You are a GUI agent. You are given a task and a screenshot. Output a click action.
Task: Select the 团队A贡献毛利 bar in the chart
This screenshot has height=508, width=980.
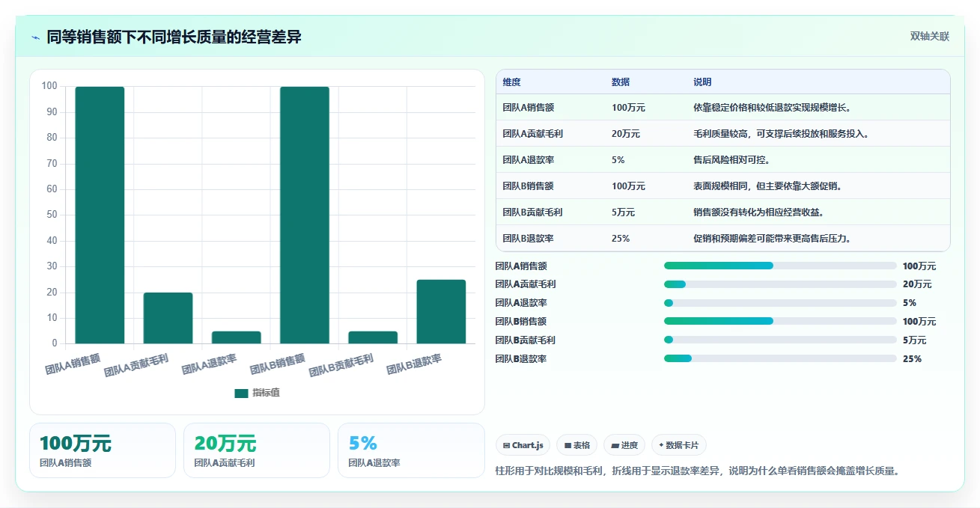click(168, 318)
